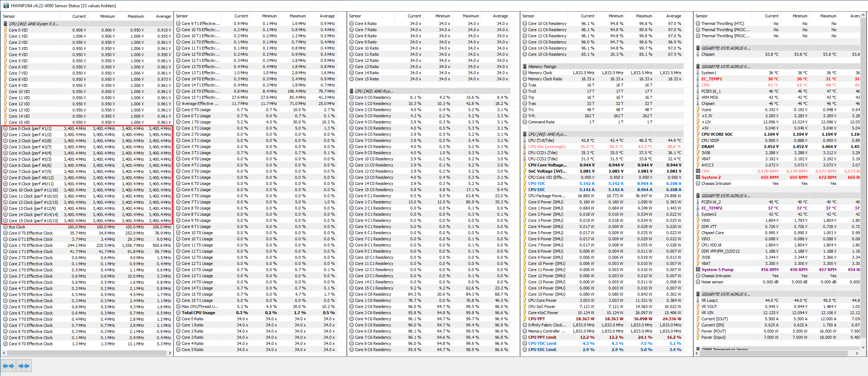The image size is (868, 376).
Task: Click the thermometer icon beside EC_TEMP1
Action: click(x=698, y=79)
